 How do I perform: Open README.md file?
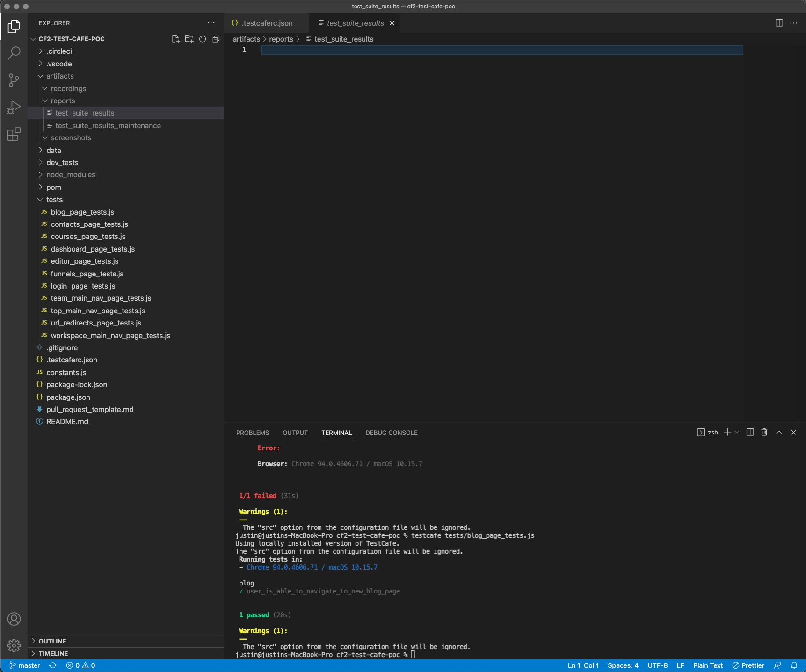(126, 422)
